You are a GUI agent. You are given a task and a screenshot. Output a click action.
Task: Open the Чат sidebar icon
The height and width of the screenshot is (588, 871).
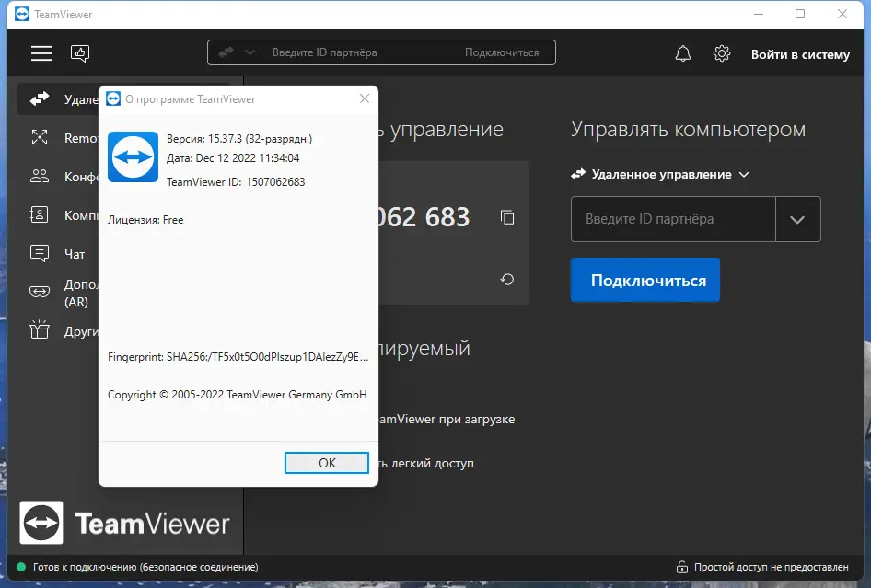[x=41, y=253]
